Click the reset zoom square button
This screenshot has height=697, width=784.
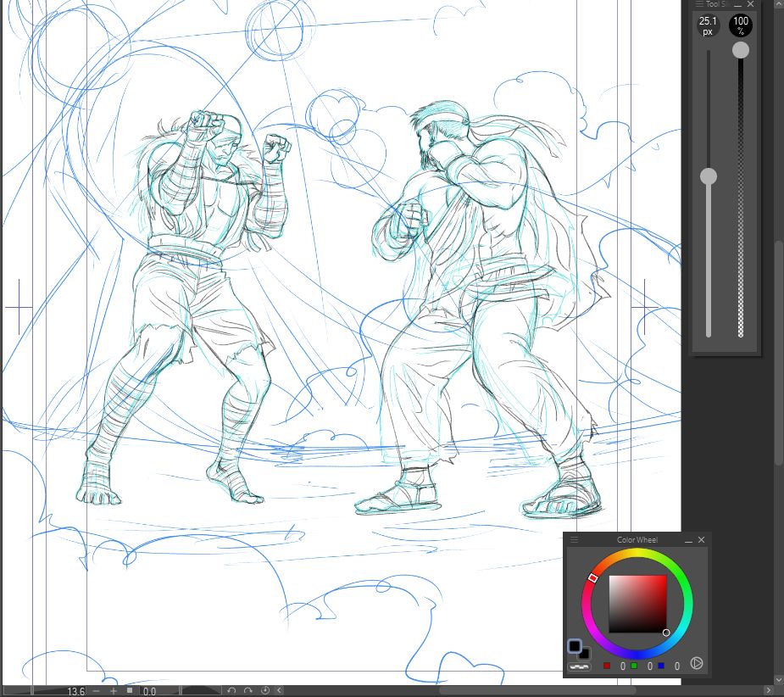[130, 690]
